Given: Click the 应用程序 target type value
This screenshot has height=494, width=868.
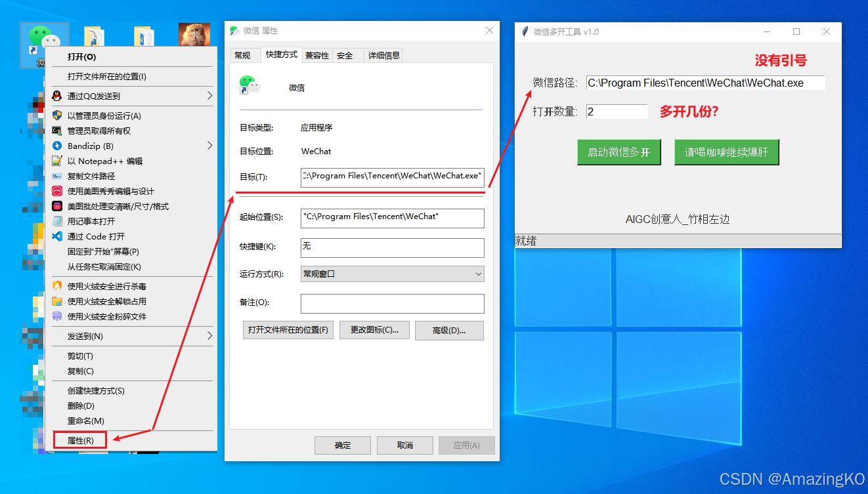Looking at the screenshot, I should click(x=316, y=127).
